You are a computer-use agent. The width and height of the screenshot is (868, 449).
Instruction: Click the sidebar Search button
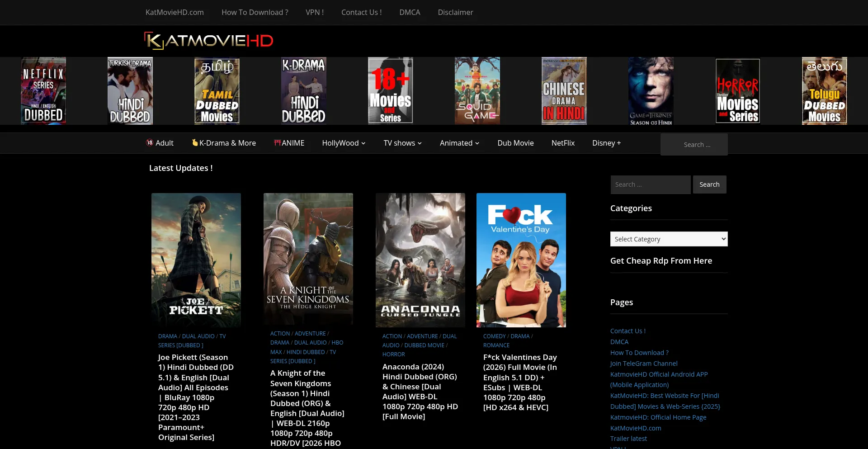click(709, 184)
